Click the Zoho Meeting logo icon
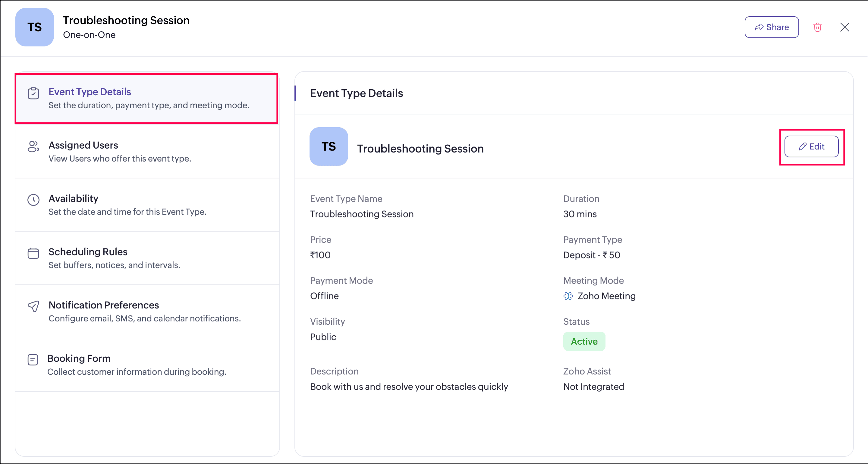 pos(568,296)
